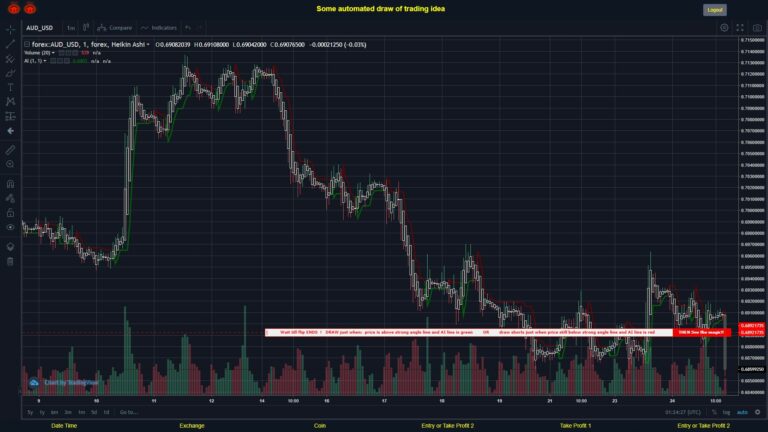Toggle stay in drawing mode icon
The width and height of the screenshot is (768, 432).
point(10,198)
